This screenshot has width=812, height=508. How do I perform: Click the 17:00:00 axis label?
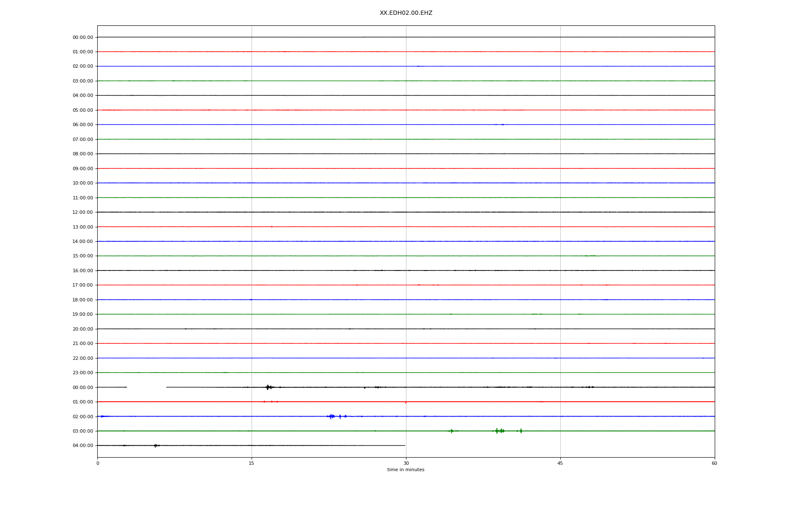coord(83,285)
